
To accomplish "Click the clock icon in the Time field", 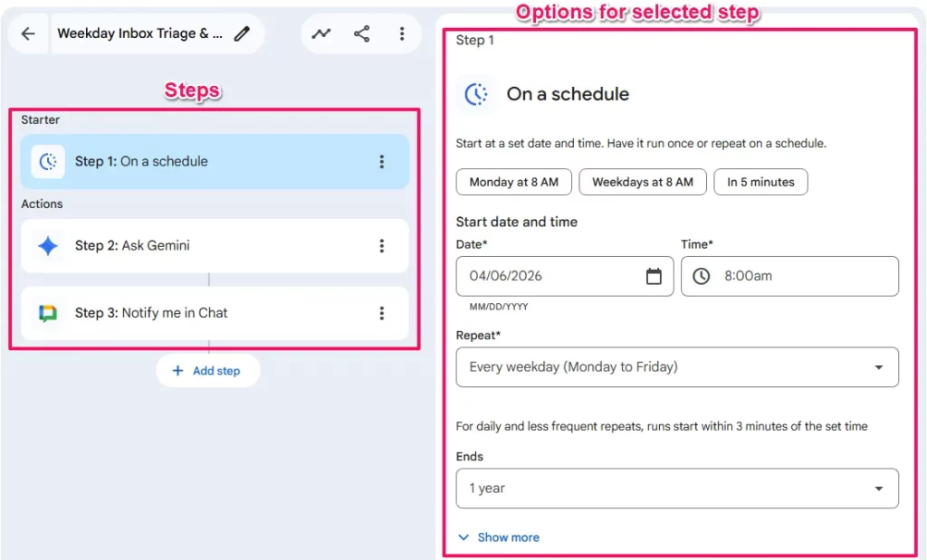I will click(701, 276).
